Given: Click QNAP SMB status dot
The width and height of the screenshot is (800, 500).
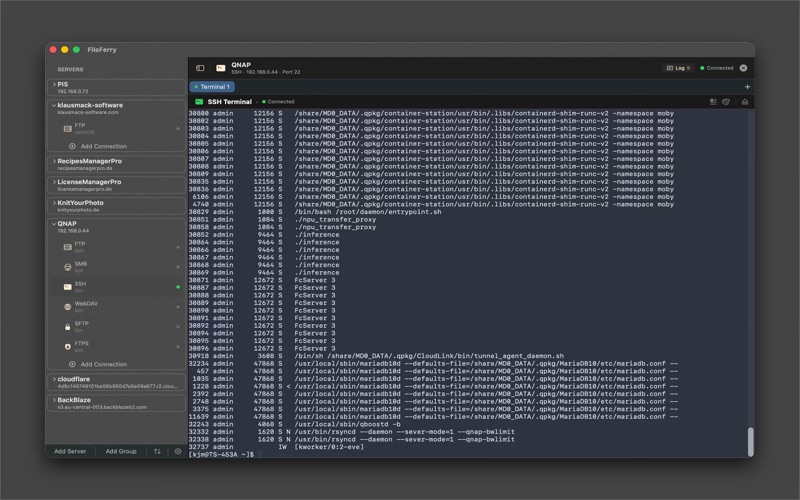Looking at the screenshot, I should coord(178,267).
